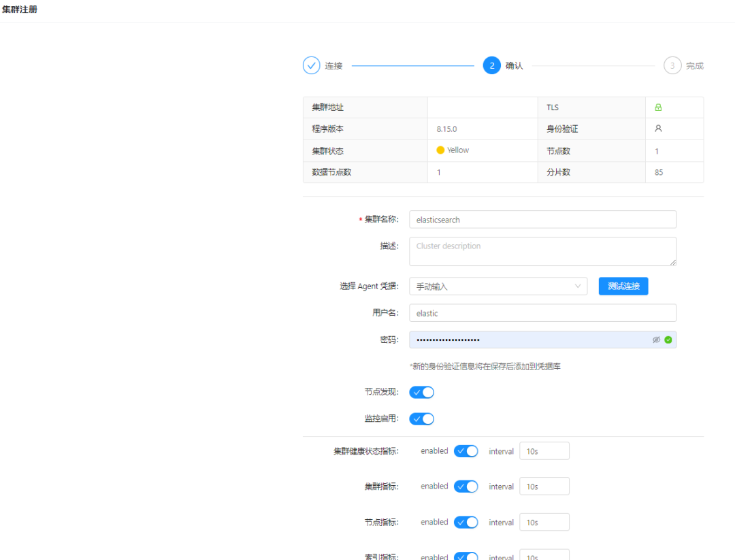Viewport: 735px width, 560px height.
Task: Click the note about 新的身份验证信息
Action: (x=485, y=367)
